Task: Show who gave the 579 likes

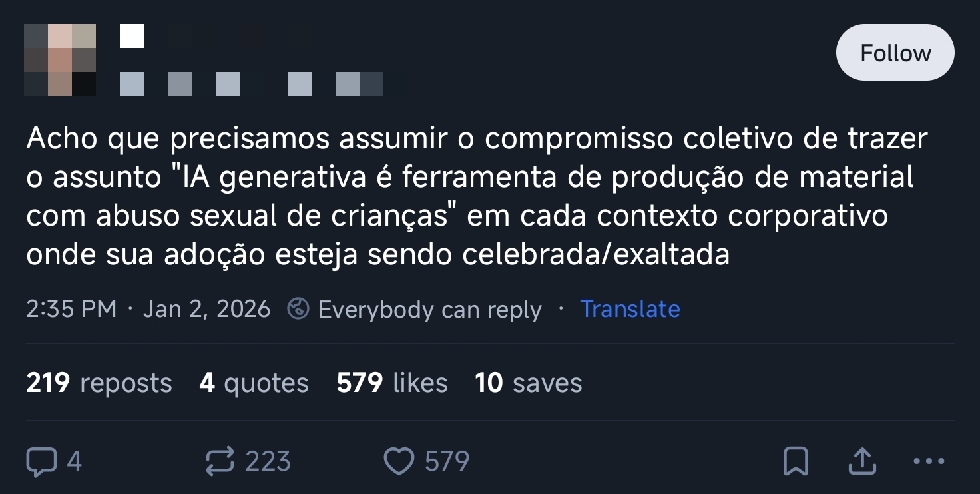Action: 392,383
